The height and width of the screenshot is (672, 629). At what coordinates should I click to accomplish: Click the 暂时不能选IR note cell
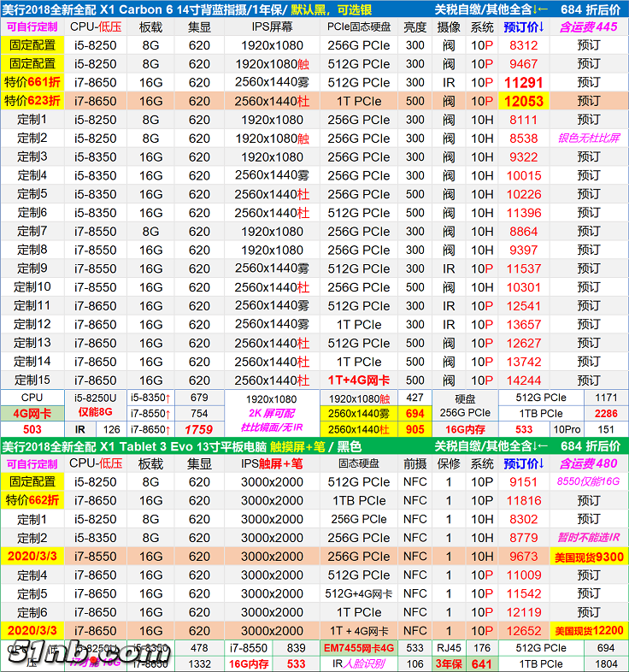[x=589, y=538]
